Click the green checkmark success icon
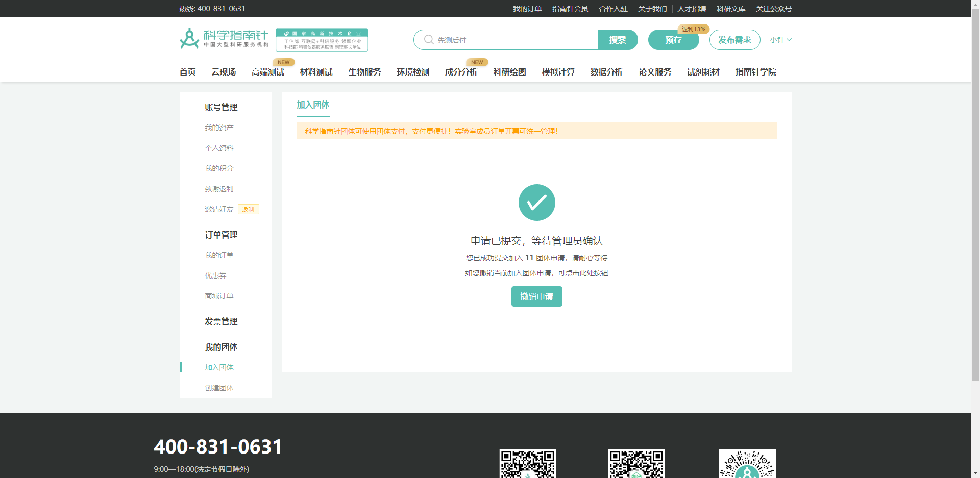This screenshot has height=478, width=980. [x=536, y=203]
